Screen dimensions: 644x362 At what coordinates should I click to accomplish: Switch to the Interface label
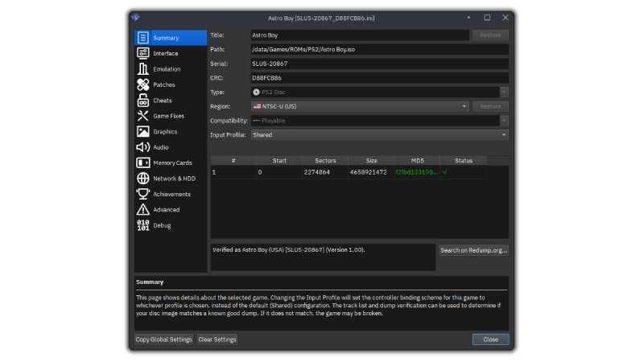166,53
